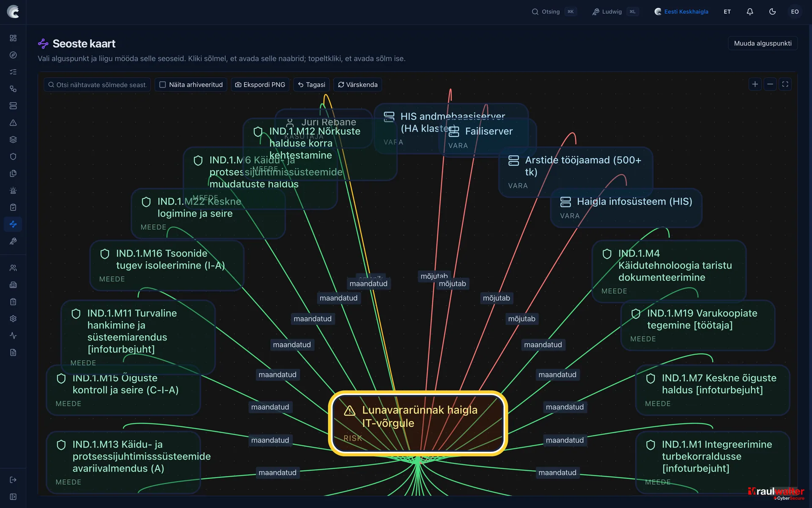
Task: Expand the sidebar with the panel icon
Action: click(x=13, y=497)
